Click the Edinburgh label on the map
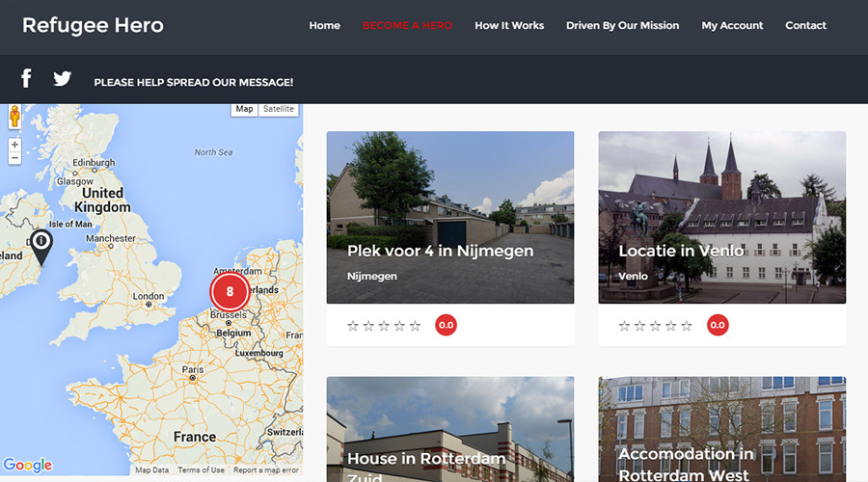This screenshot has width=868, height=482. 94,162
